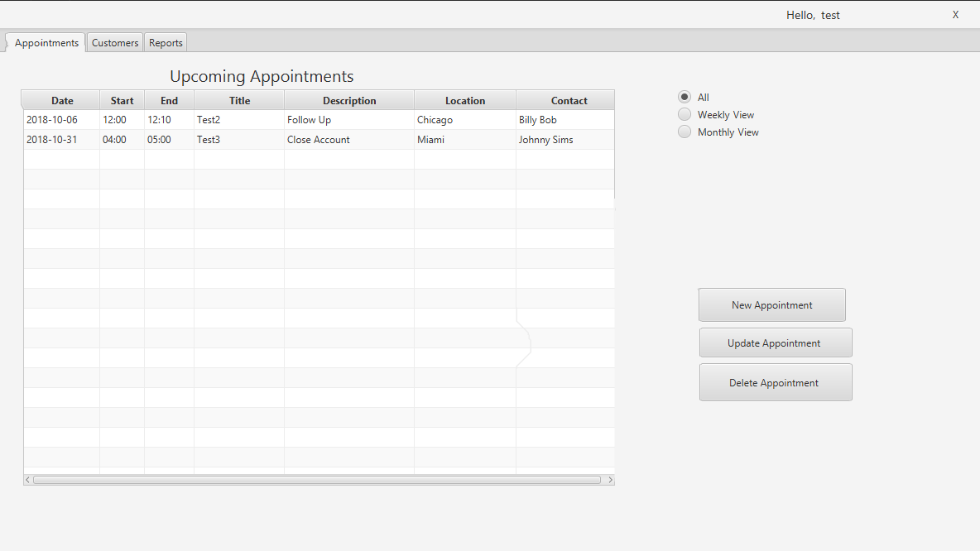Click the Delete Appointment button
Image resolution: width=980 pixels, height=551 pixels.
pyautogui.click(x=776, y=381)
